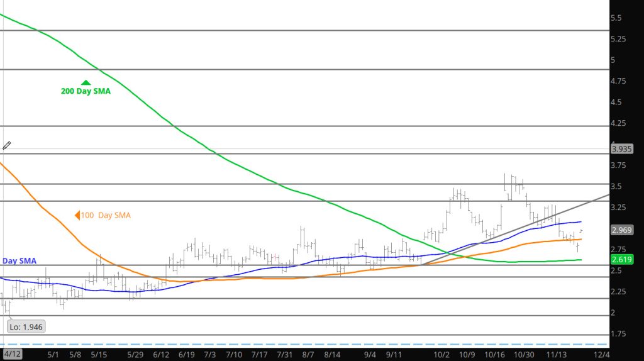Click the 7/3 date on time axis
The image size is (644, 361).
pyautogui.click(x=210, y=355)
